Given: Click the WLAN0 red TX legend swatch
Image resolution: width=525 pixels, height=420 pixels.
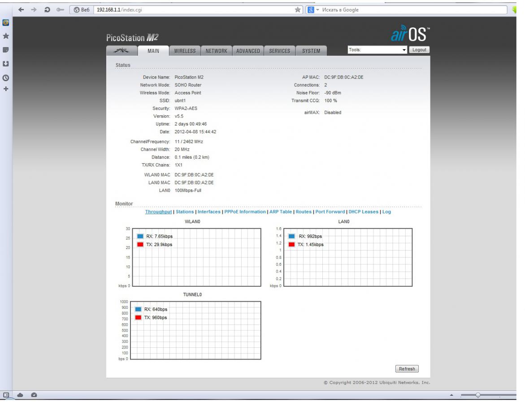Looking at the screenshot, I should click(x=140, y=245).
